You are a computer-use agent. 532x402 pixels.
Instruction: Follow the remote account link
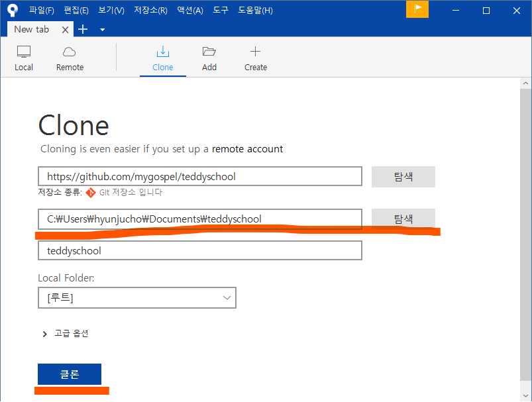[x=247, y=149]
